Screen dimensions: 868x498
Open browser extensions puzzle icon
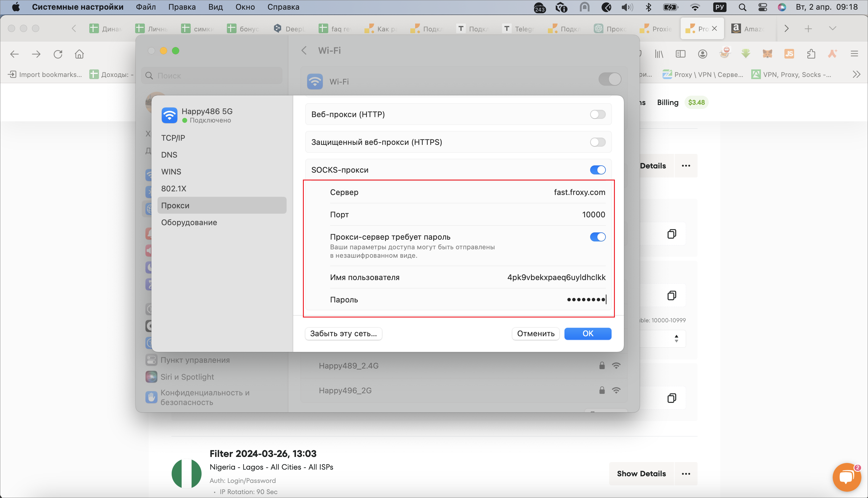[x=811, y=54]
